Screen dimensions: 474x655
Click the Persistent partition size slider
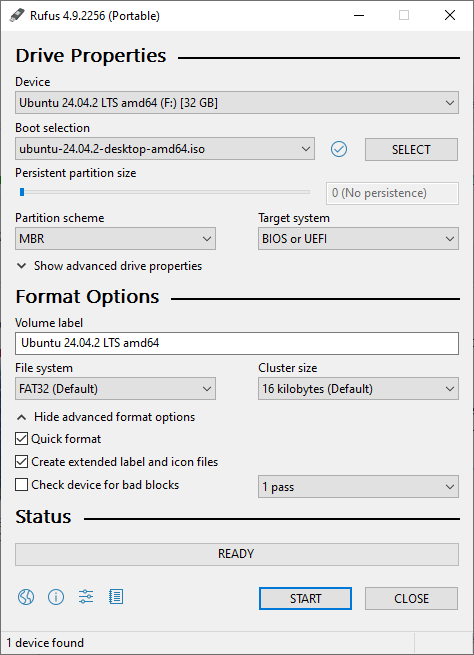coord(165,192)
